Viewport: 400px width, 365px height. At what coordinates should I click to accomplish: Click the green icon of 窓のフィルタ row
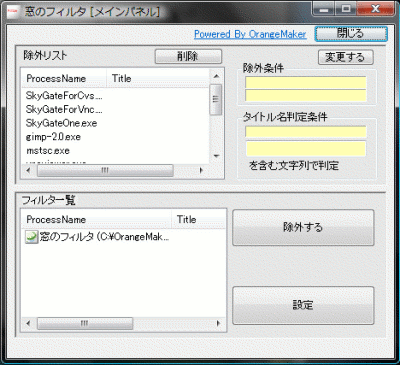pos(32,237)
